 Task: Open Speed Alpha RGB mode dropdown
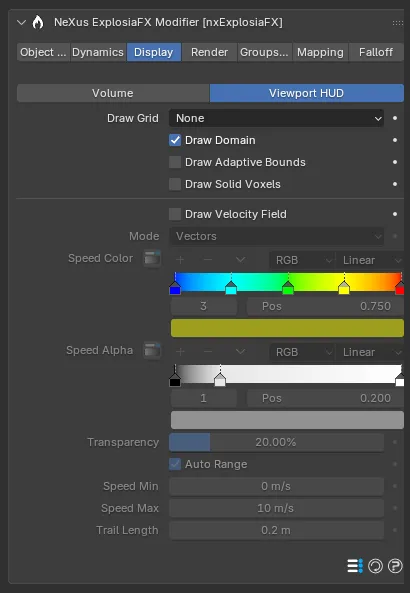coord(302,352)
